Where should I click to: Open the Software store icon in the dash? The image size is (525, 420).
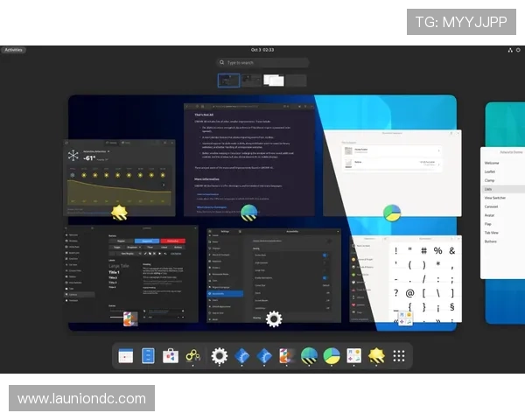click(x=171, y=356)
